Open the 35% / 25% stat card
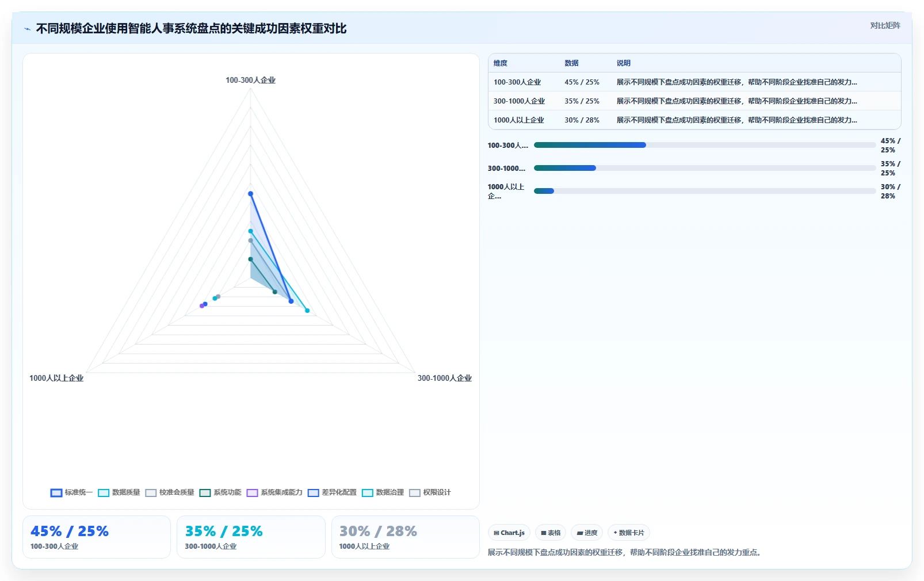The width and height of the screenshot is (924, 581). pyautogui.click(x=251, y=537)
